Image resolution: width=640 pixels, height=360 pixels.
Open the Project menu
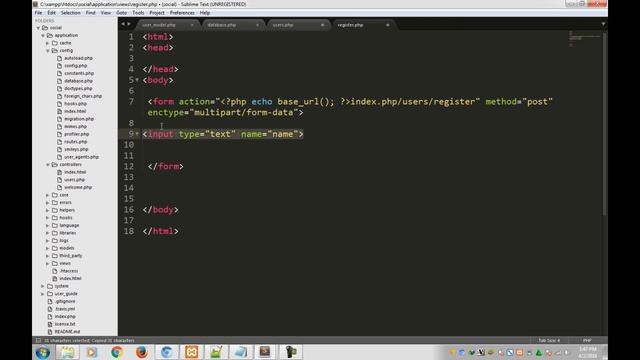(x=157, y=13)
